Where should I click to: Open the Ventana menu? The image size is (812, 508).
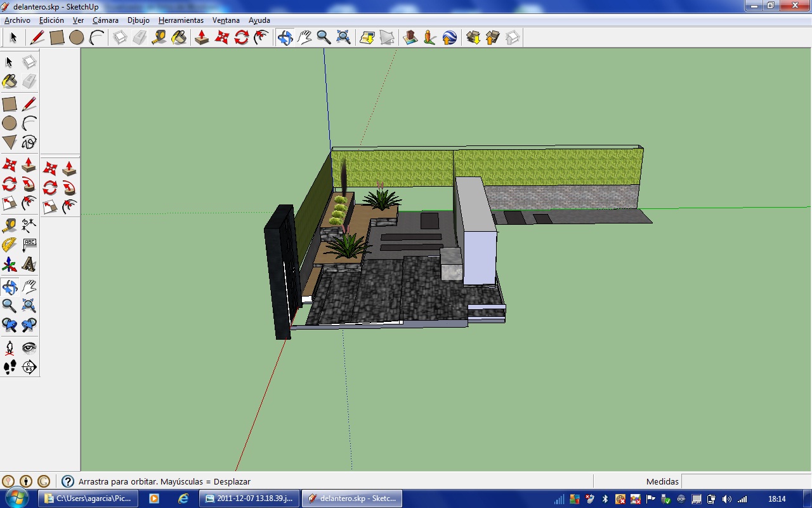pyautogui.click(x=226, y=20)
